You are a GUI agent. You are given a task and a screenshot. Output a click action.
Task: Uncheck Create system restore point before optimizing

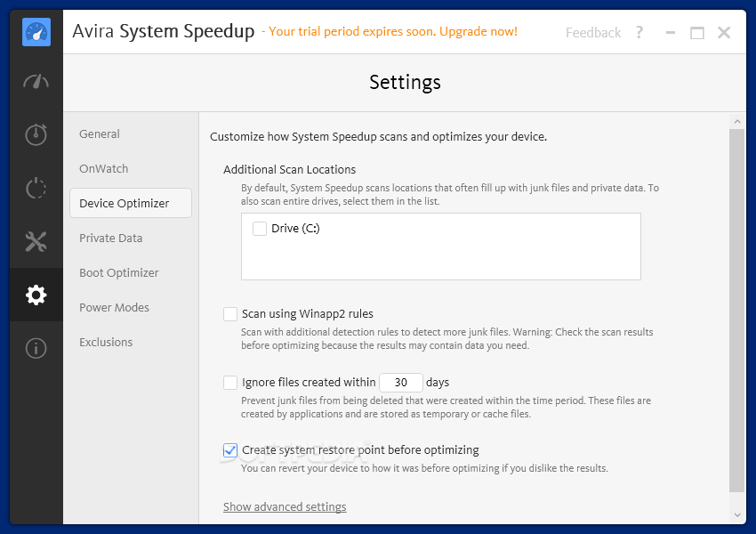coord(230,450)
